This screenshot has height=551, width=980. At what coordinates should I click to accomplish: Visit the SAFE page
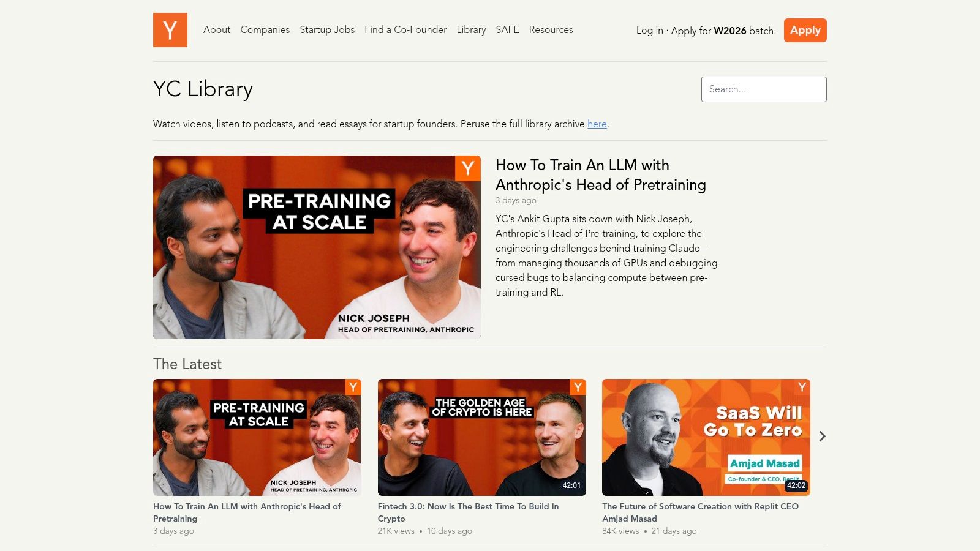pos(507,29)
